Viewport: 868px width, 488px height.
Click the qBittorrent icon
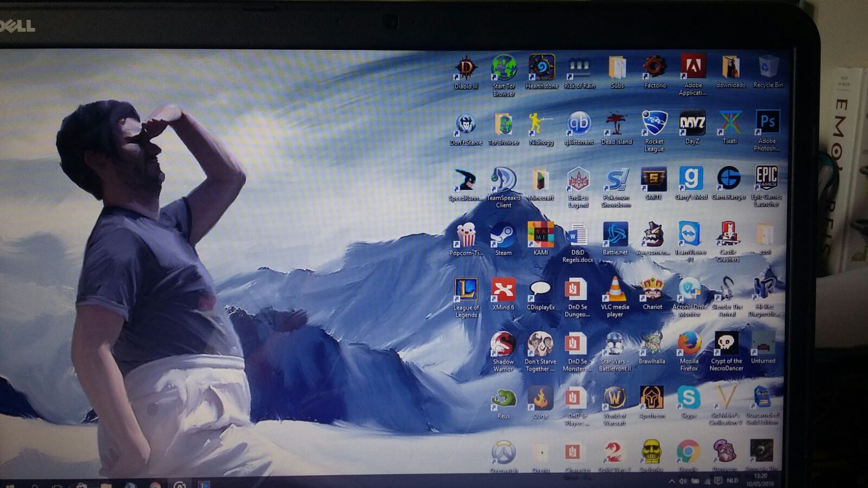pos(579,124)
